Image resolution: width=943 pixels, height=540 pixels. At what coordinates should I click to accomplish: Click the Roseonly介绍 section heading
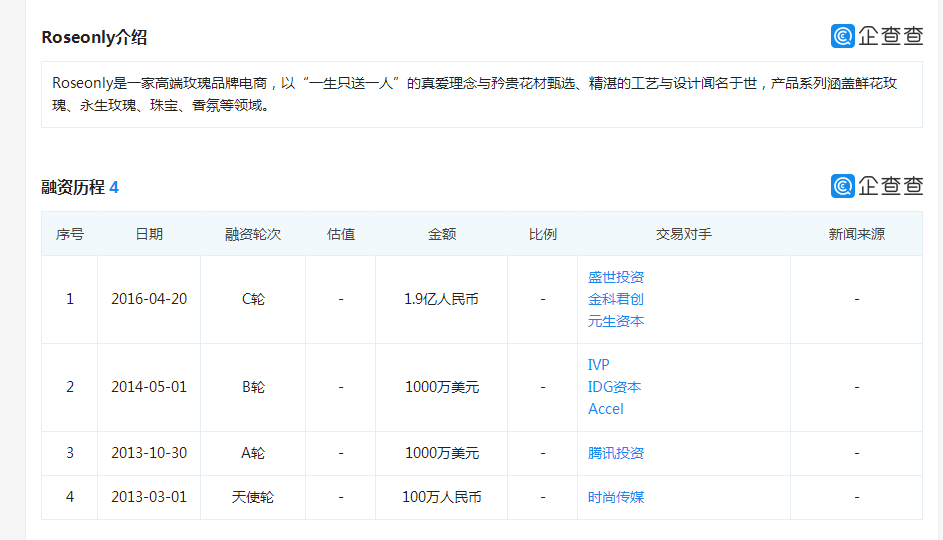coord(94,37)
